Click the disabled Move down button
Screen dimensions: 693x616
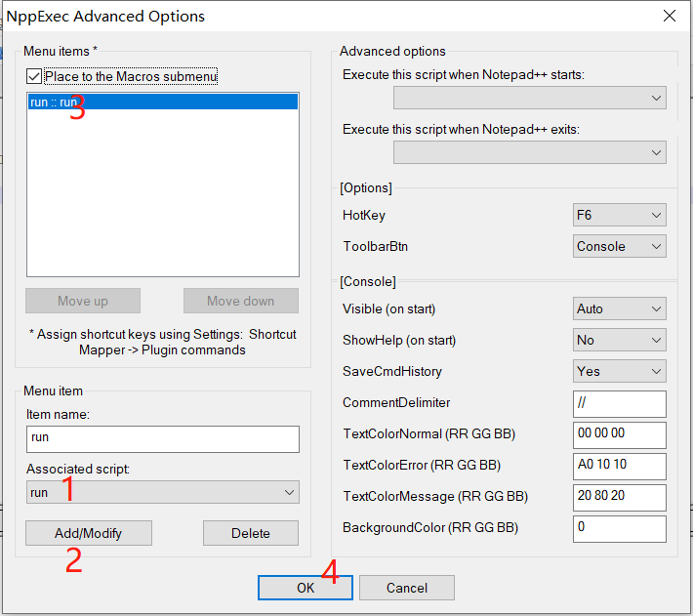[x=241, y=301]
